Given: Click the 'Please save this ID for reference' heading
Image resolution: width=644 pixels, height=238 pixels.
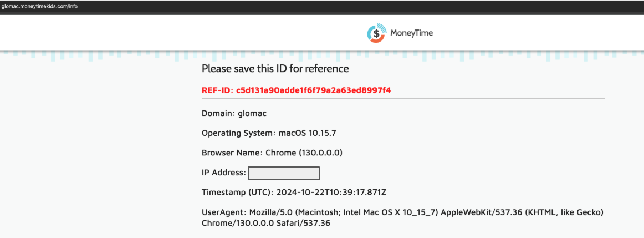Looking at the screenshot, I should coord(275,69).
